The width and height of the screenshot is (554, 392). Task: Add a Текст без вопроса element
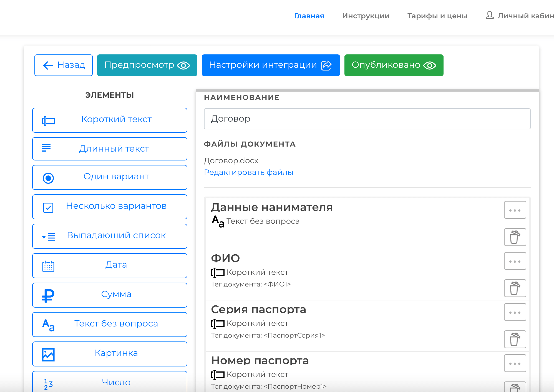(x=110, y=325)
